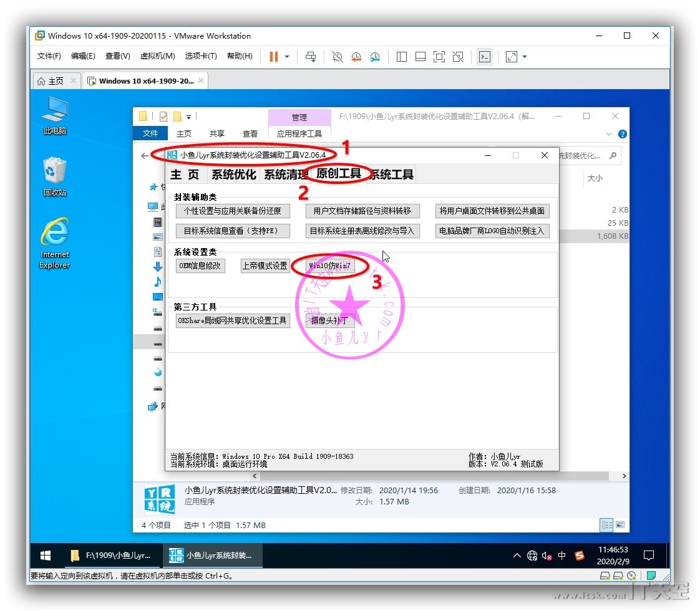The image size is (700, 611).
Task: Click the 摄像头补丁 button
Action: [330, 320]
